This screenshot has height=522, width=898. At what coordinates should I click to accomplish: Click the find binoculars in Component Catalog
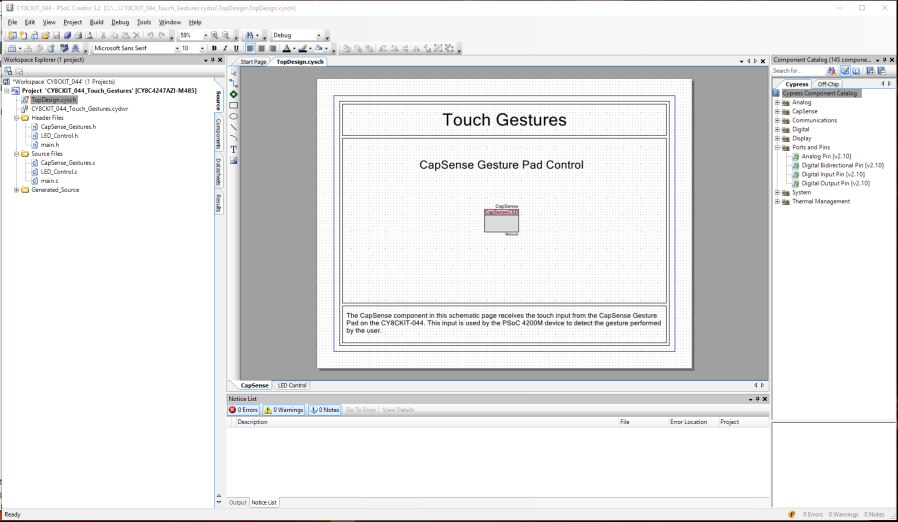tap(833, 71)
